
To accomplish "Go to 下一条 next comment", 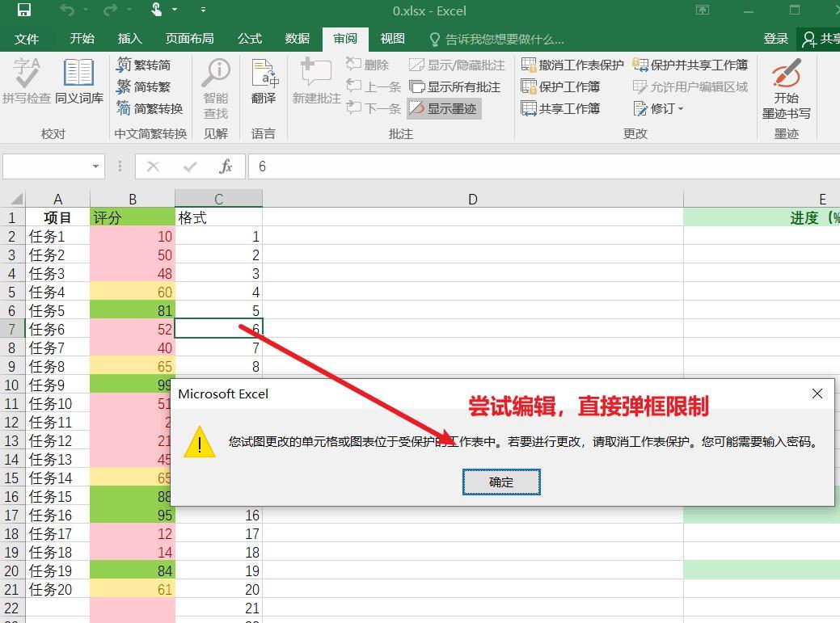I will click(374, 108).
